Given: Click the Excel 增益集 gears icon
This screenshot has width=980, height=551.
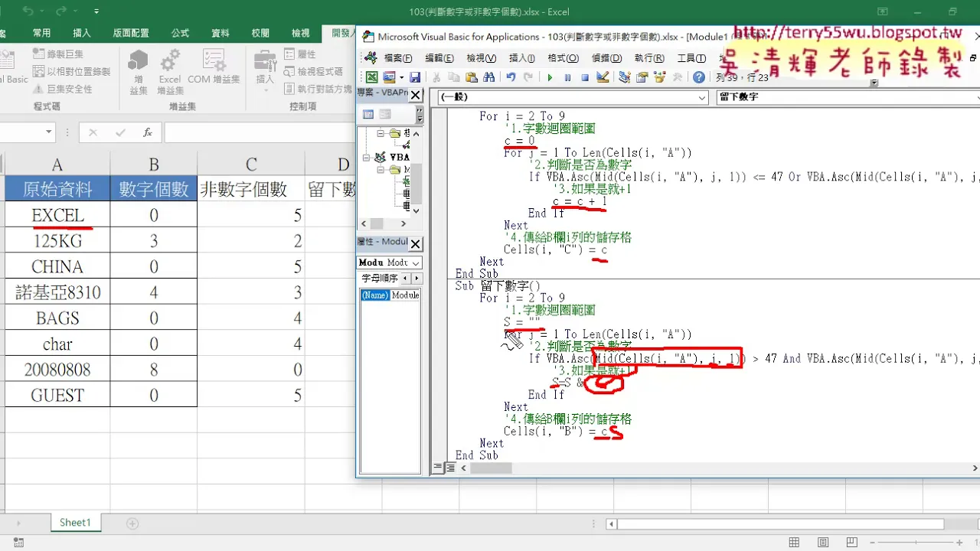Looking at the screenshot, I should [170, 72].
